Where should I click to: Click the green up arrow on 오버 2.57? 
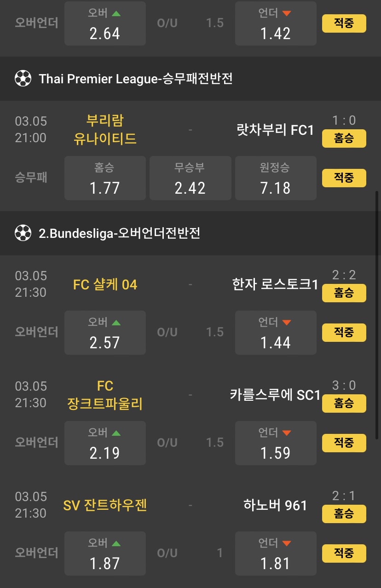(116, 323)
